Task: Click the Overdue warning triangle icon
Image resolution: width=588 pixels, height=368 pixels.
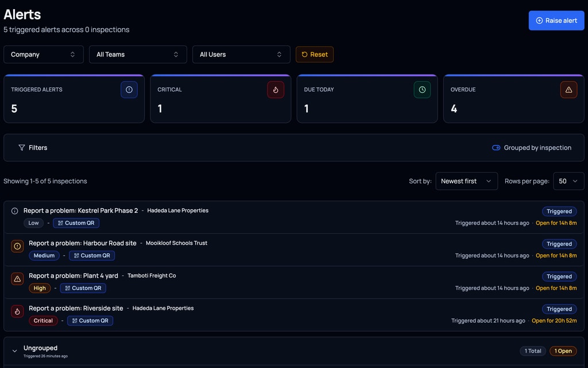Action: click(569, 90)
